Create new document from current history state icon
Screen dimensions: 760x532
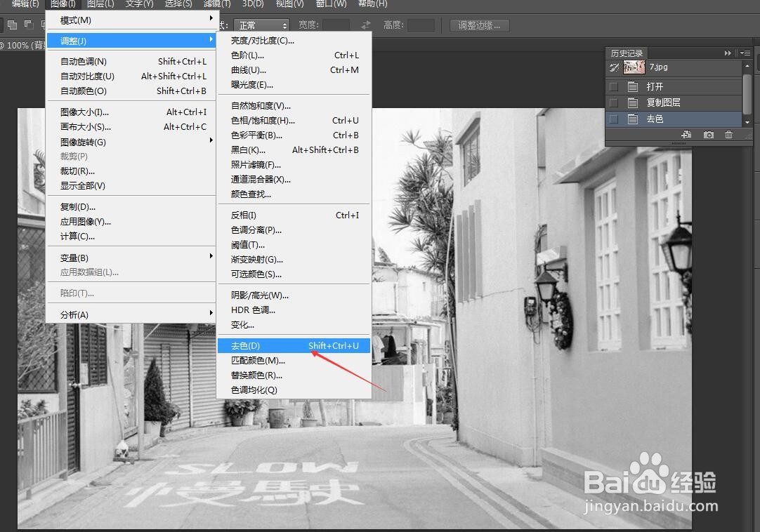point(686,135)
